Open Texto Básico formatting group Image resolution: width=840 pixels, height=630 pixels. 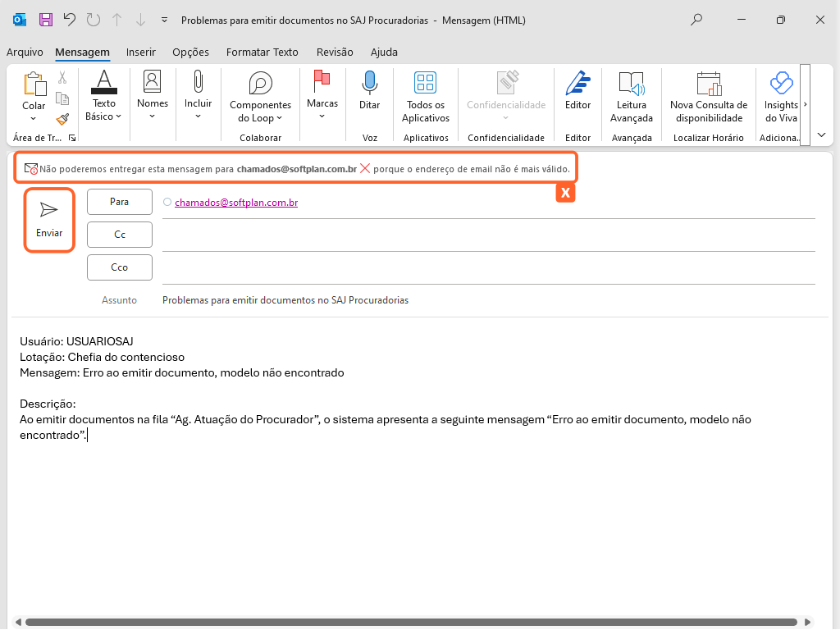click(x=104, y=96)
